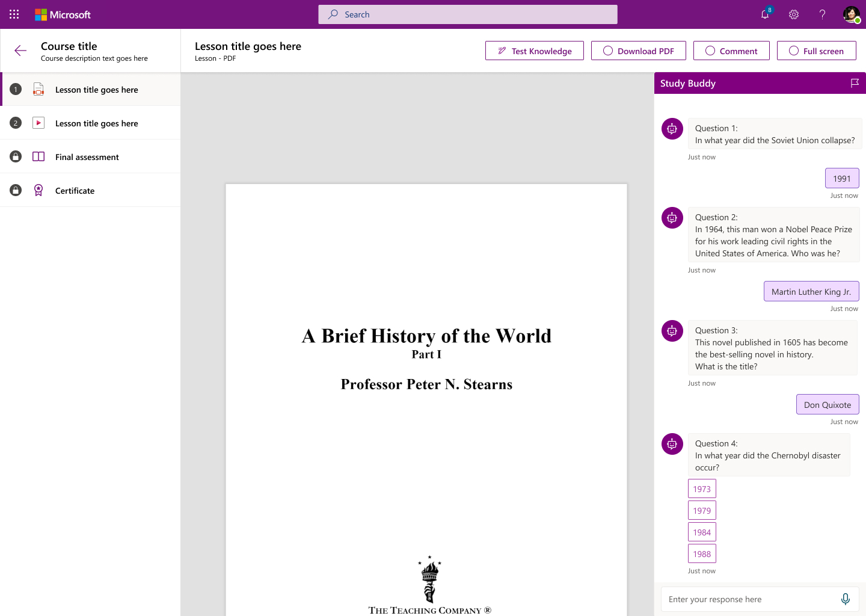Open the user profile avatar
The height and width of the screenshot is (616, 866).
[851, 14]
